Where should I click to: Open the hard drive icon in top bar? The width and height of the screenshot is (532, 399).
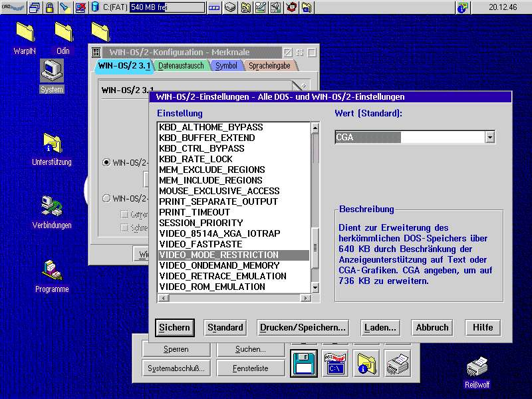[x=230, y=7]
